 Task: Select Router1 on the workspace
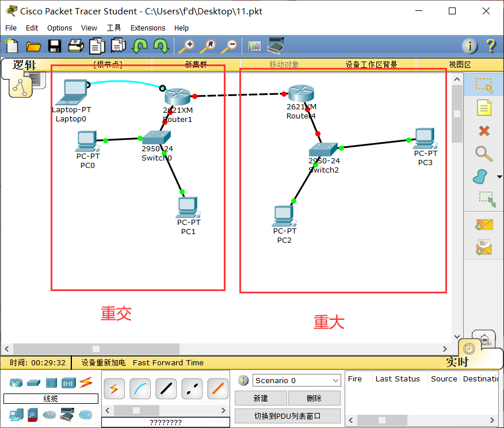[x=177, y=97]
